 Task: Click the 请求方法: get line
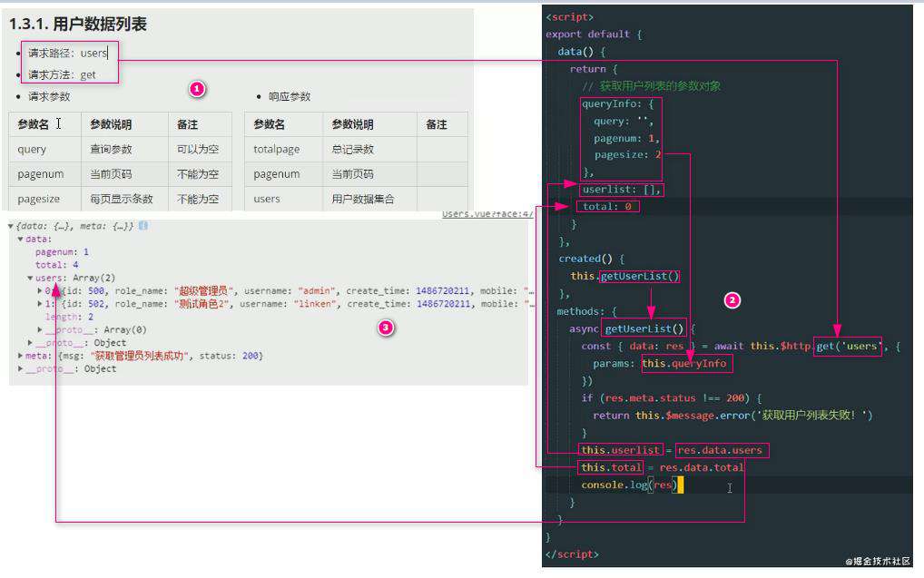pos(62,74)
